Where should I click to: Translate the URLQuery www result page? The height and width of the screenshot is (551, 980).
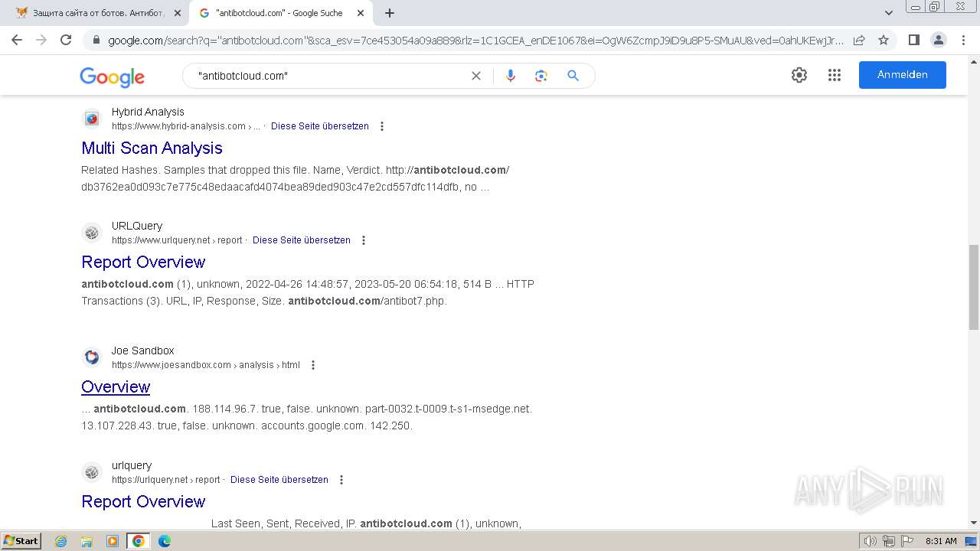tap(302, 240)
